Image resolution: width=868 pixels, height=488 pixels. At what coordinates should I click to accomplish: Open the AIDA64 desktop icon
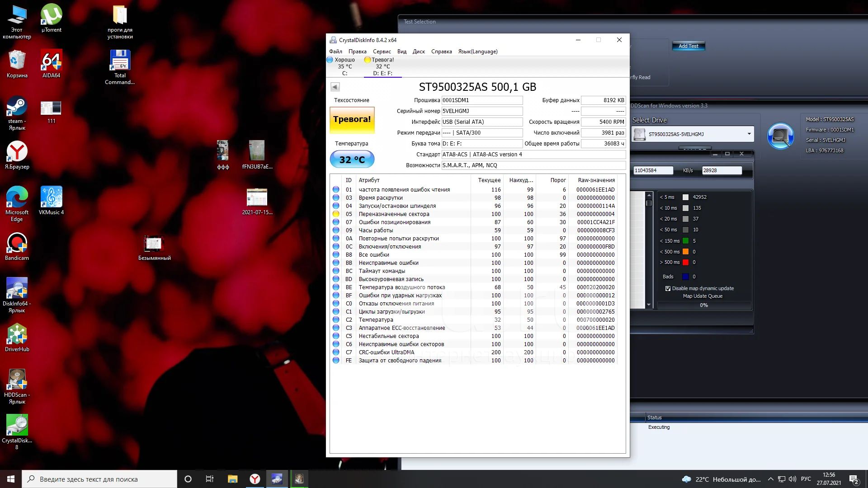pos(51,64)
